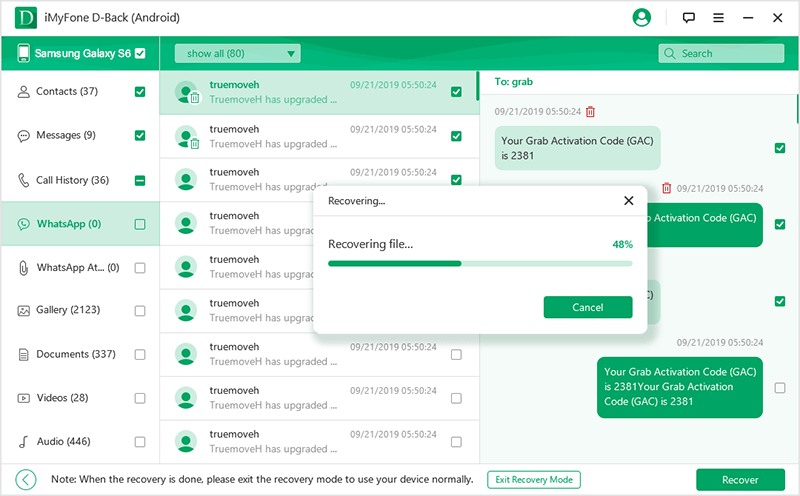Click the message list scrollbar
Viewport: 800px width, 496px height.
pos(478,86)
